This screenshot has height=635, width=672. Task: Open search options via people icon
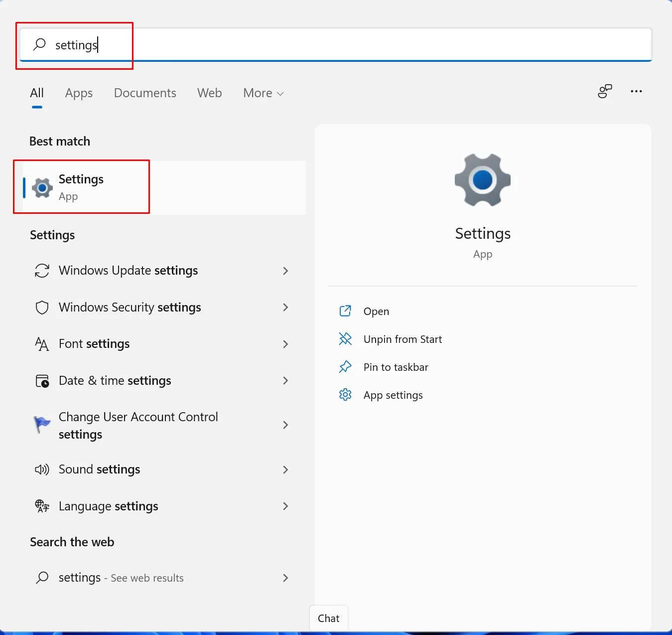click(605, 92)
